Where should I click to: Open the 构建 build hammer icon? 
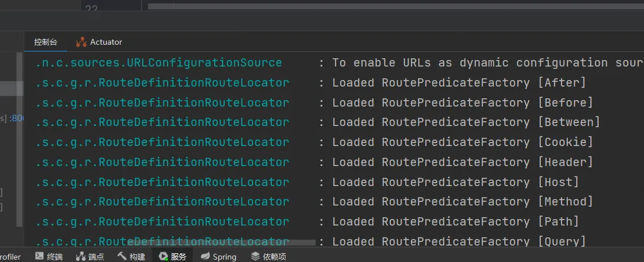tap(123, 256)
